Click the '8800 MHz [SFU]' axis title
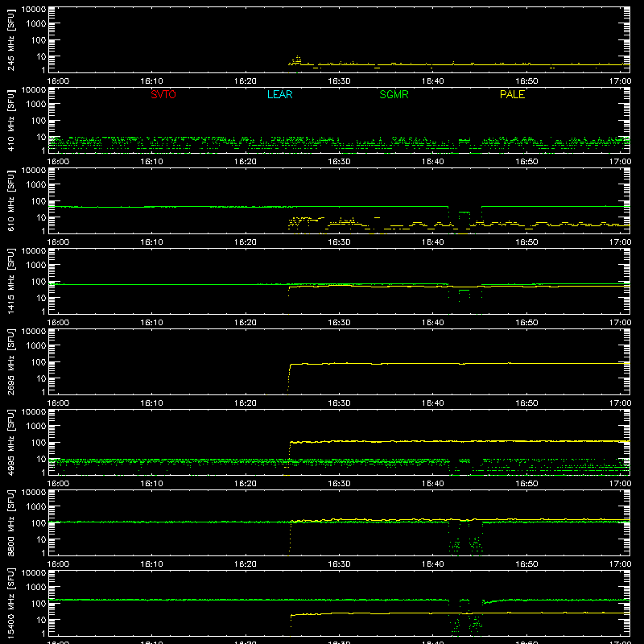Screen dimensions: 644x644 [11, 523]
